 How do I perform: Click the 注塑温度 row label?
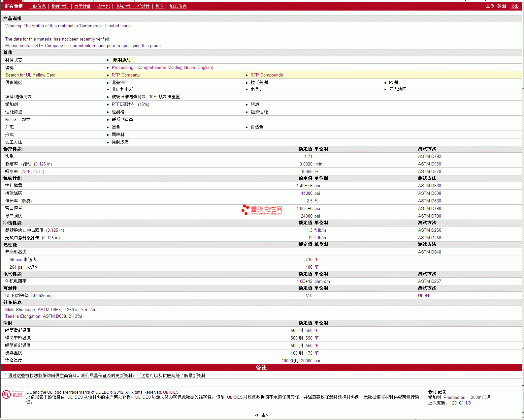(x=14, y=361)
